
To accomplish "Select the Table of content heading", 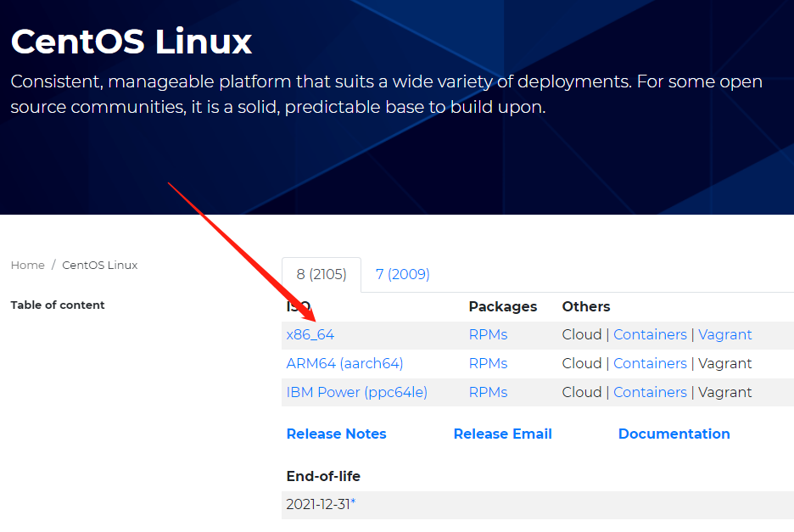I will click(58, 305).
